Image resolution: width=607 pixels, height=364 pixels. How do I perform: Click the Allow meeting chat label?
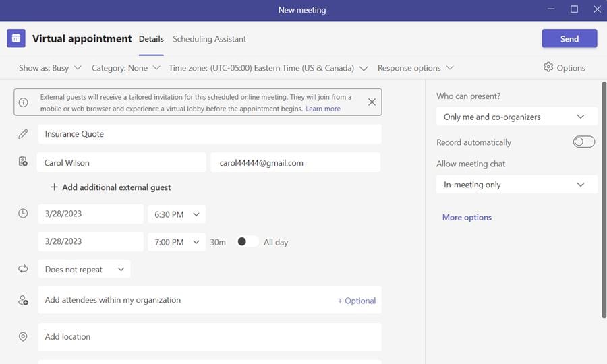(x=471, y=164)
